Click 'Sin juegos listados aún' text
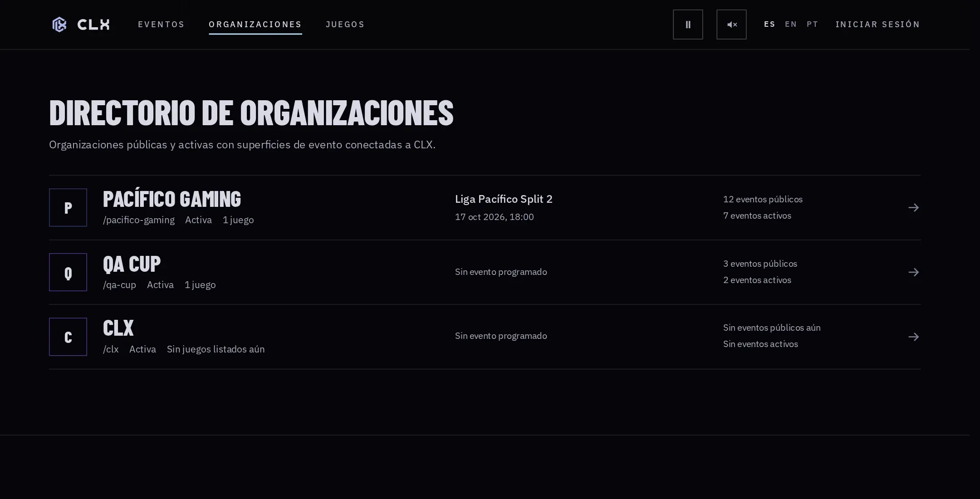This screenshot has height=499, width=980. [216, 349]
